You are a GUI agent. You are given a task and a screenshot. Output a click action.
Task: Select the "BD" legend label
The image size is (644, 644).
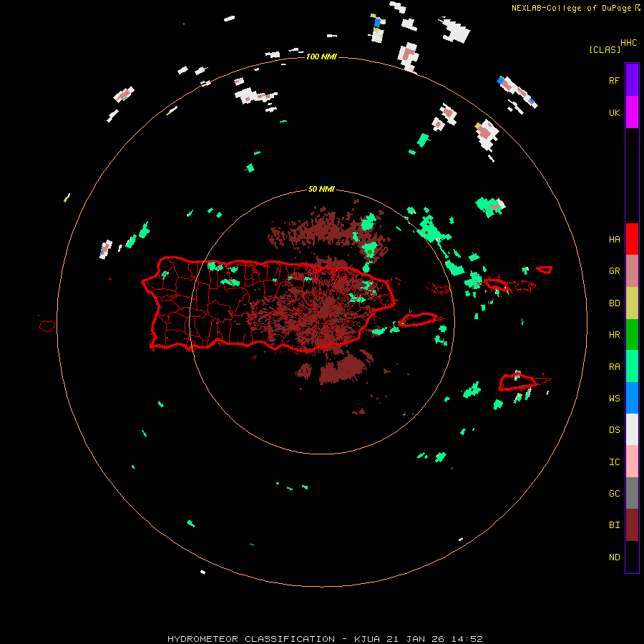614,303
